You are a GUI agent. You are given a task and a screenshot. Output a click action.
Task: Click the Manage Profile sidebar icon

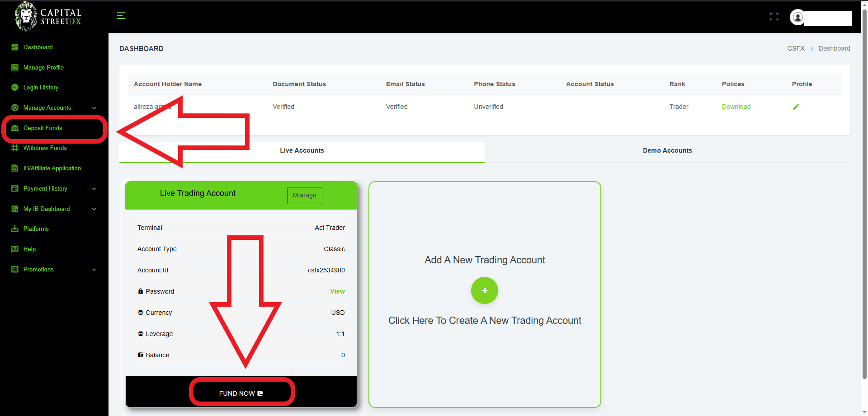[15, 67]
